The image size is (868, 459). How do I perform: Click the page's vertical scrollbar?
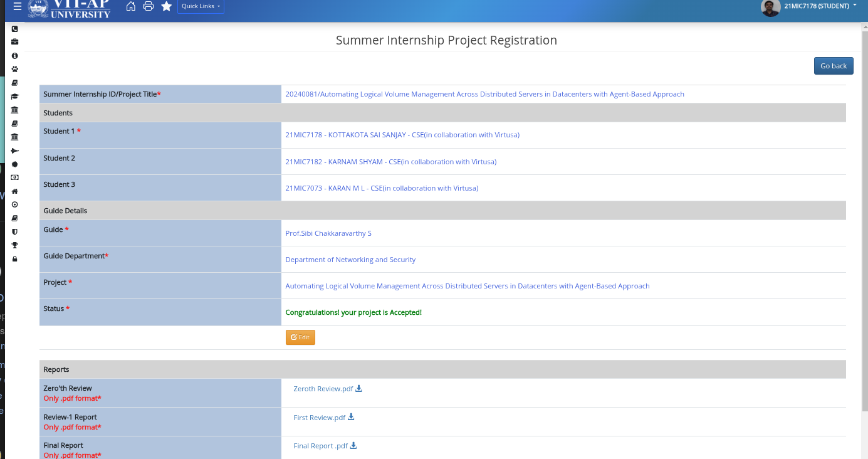pyautogui.click(x=864, y=188)
